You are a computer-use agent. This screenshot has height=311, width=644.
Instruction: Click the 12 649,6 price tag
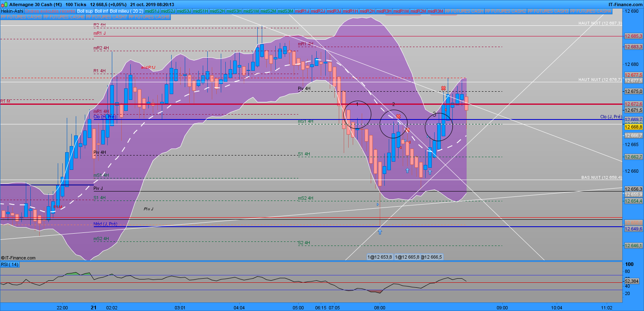(633, 229)
